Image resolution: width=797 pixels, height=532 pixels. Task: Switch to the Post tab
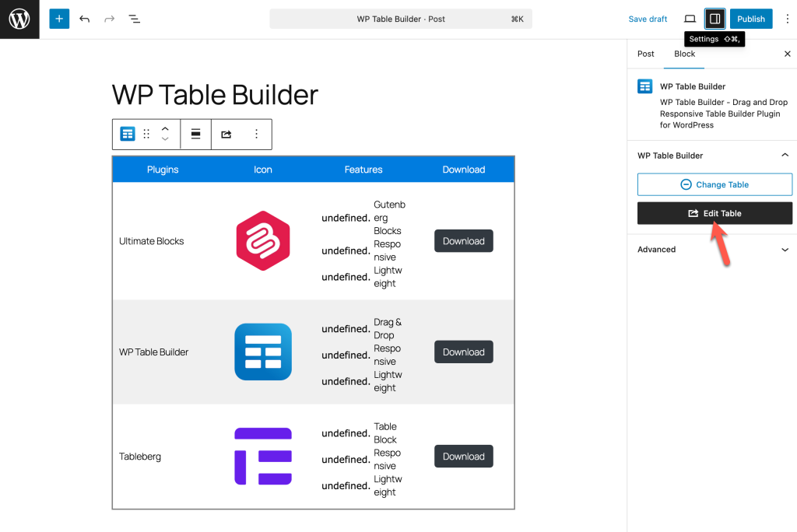pyautogui.click(x=646, y=54)
